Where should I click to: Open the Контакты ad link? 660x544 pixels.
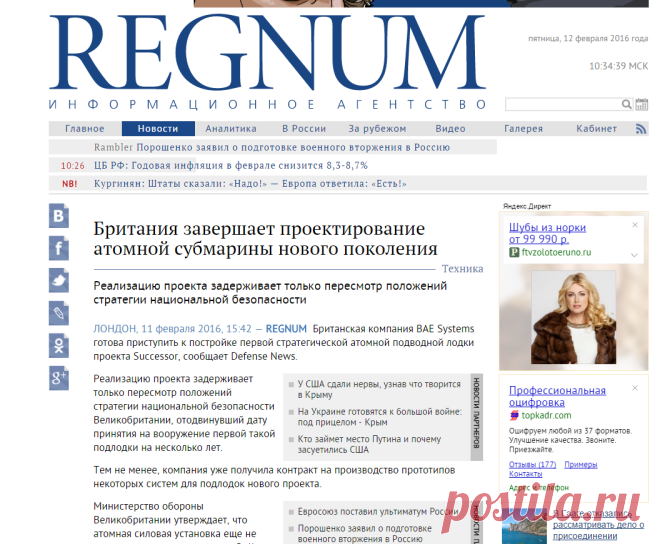(x=525, y=474)
